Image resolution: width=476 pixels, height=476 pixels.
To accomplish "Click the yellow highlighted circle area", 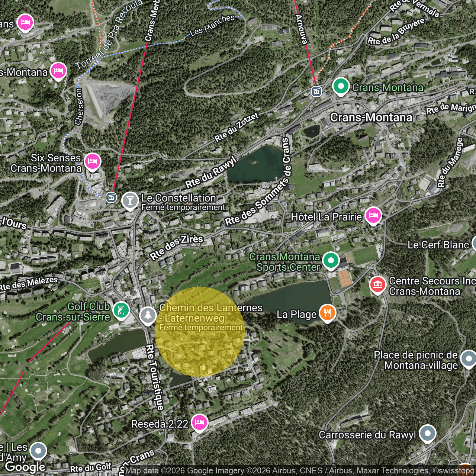I will (x=200, y=332).
